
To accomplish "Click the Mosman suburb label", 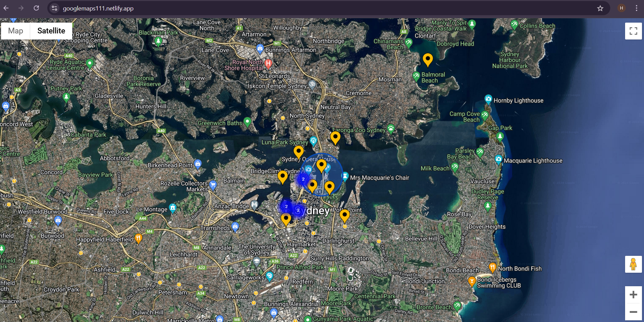I will 390,80.
